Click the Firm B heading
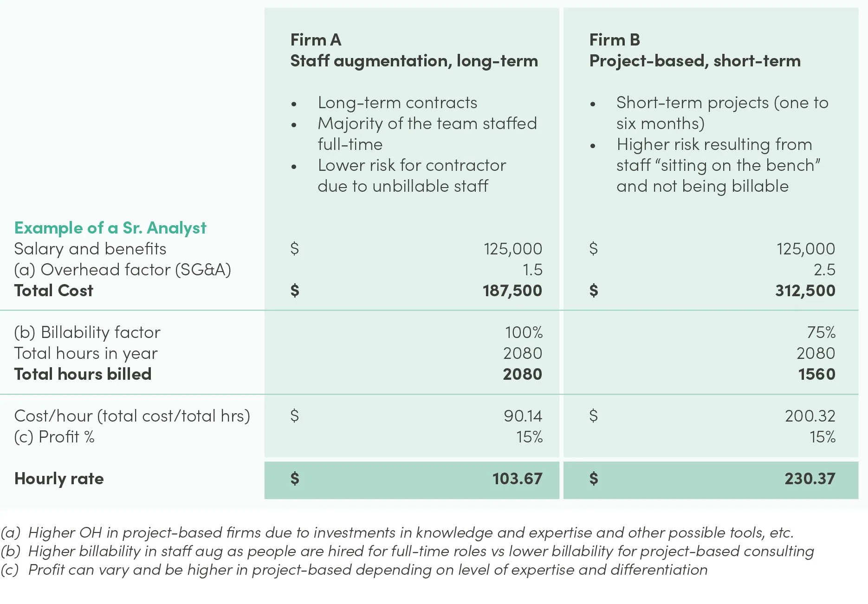The image size is (868, 604). [x=615, y=40]
